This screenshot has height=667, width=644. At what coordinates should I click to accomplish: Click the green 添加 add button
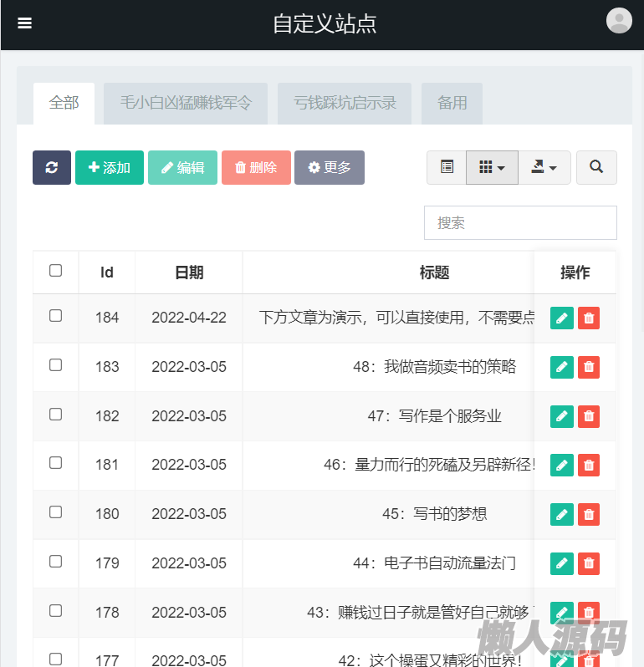tap(110, 167)
